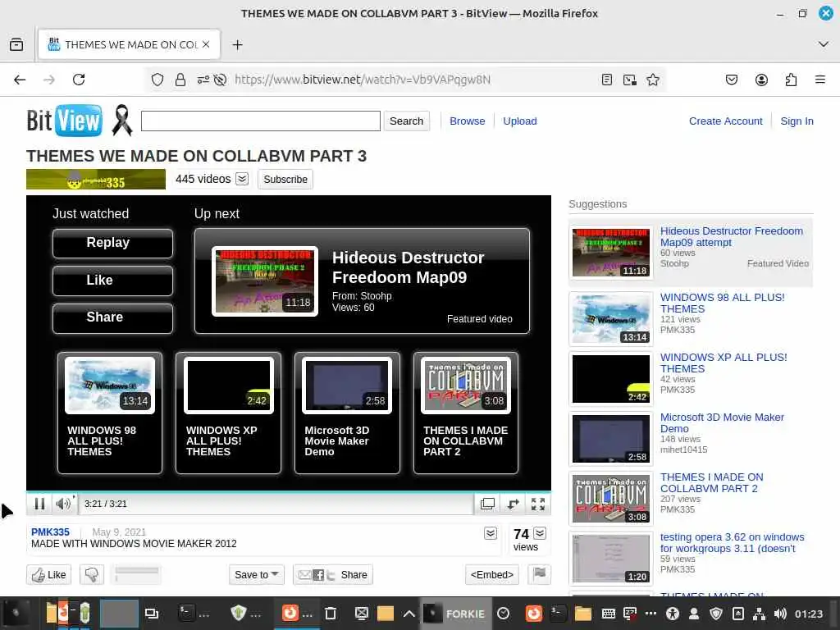This screenshot has height=630, width=840.
Task: Click the site padlock icon
Action: [x=180, y=80]
